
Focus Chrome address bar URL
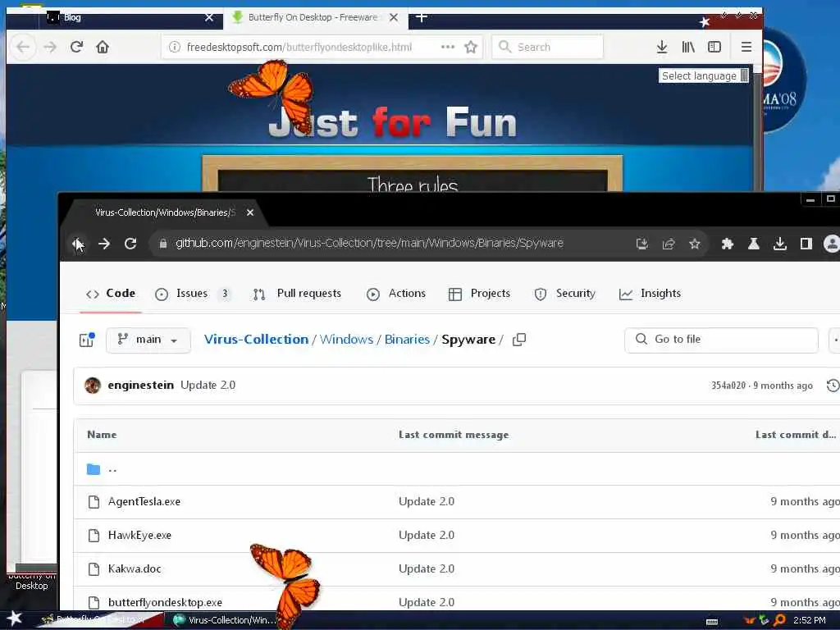(369, 243)
